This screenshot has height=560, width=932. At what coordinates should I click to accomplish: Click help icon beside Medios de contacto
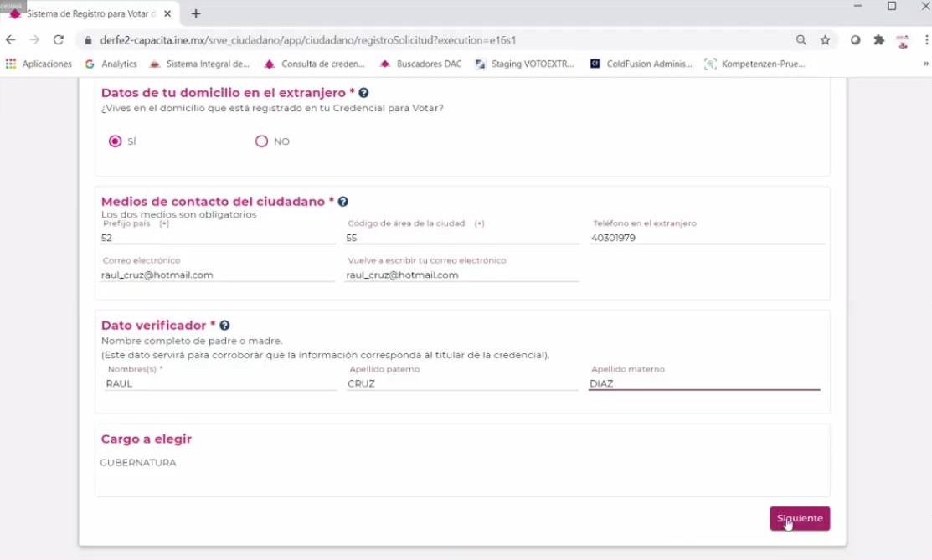point(343,202)
